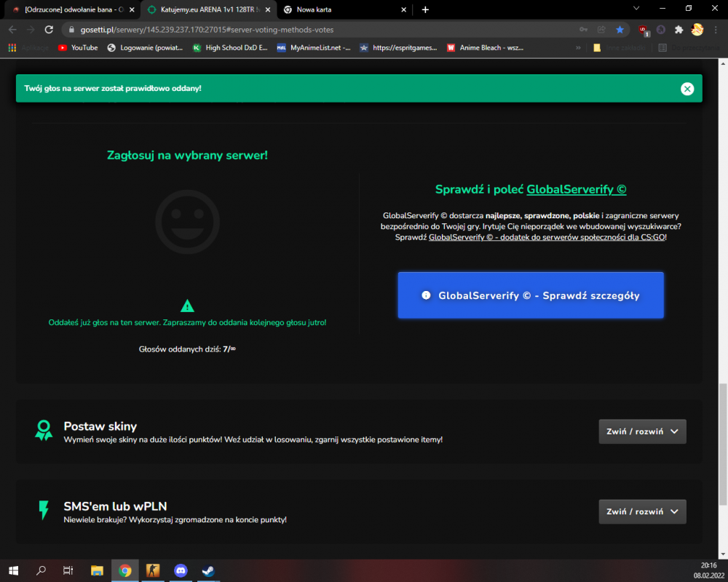
Task: Click GlobalServerify Sprawdź szczegóły blue button
Action: point(531,295)
